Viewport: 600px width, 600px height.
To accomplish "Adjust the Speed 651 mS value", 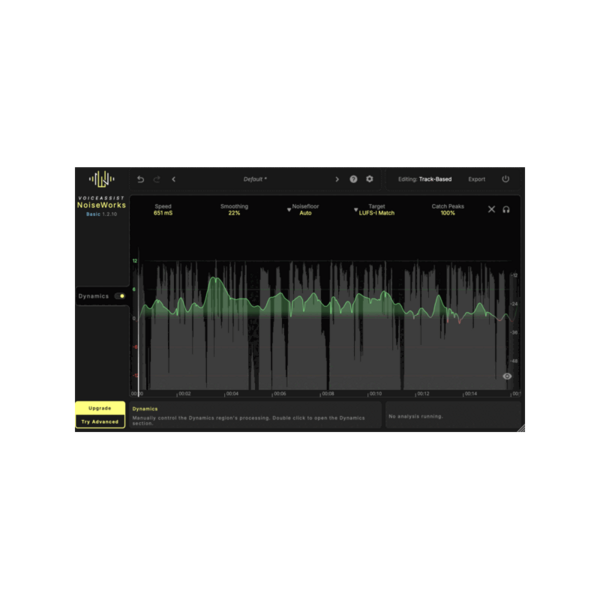I will pos(163,210).
